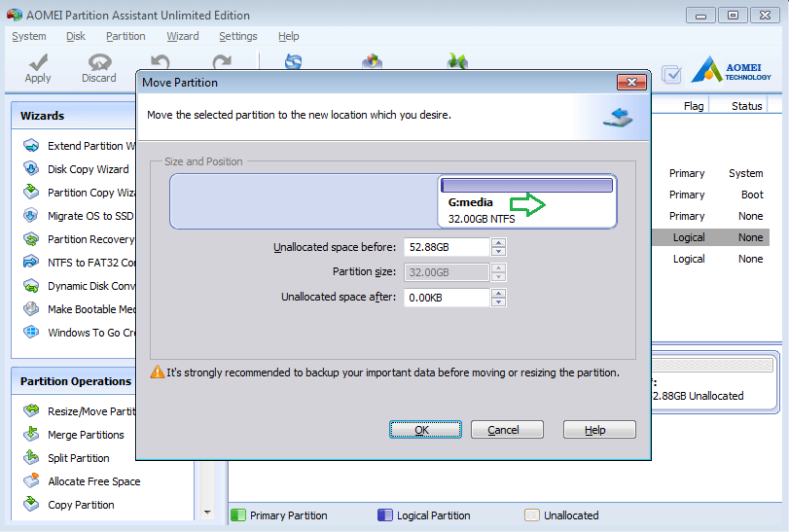This screenshot has width=789, height=532.
Task: Launch Disk Copy Wizard
Action: (x=77, y=169)
